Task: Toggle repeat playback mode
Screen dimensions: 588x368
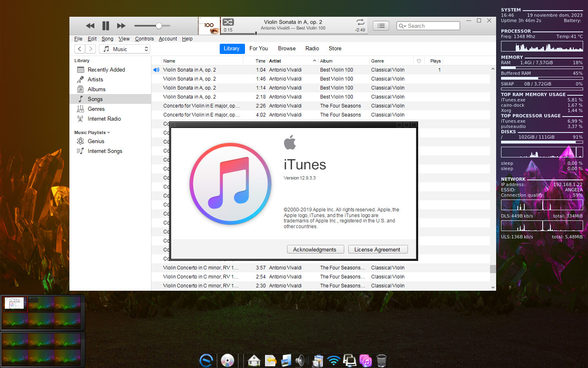Action: click(x=360, y=22)
